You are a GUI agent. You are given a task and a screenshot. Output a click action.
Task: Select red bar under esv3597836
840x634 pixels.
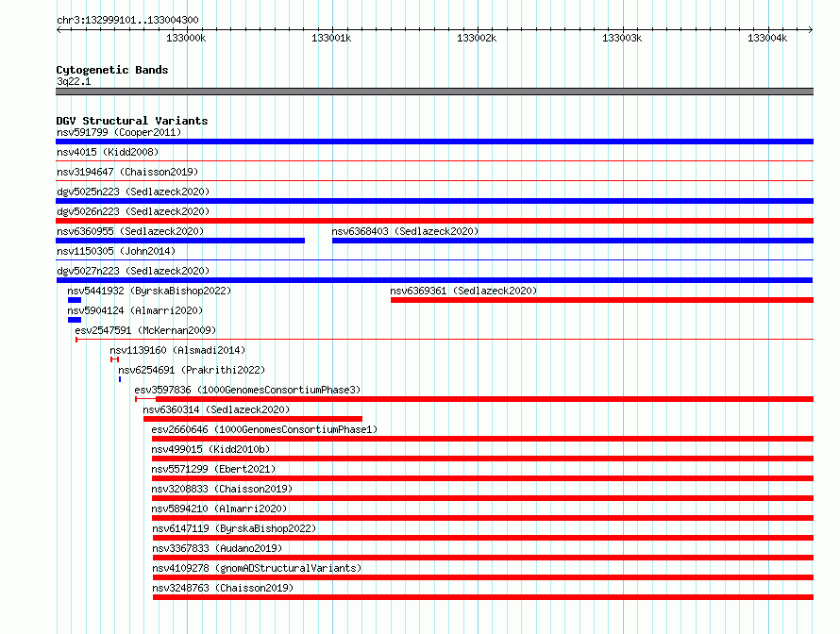474,399
